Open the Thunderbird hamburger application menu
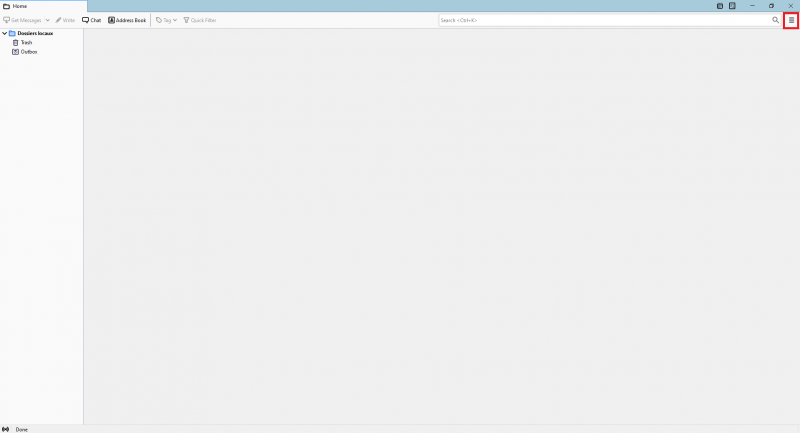Image resolution: width=800 pixels, height=433 pixels. [791, 20]
